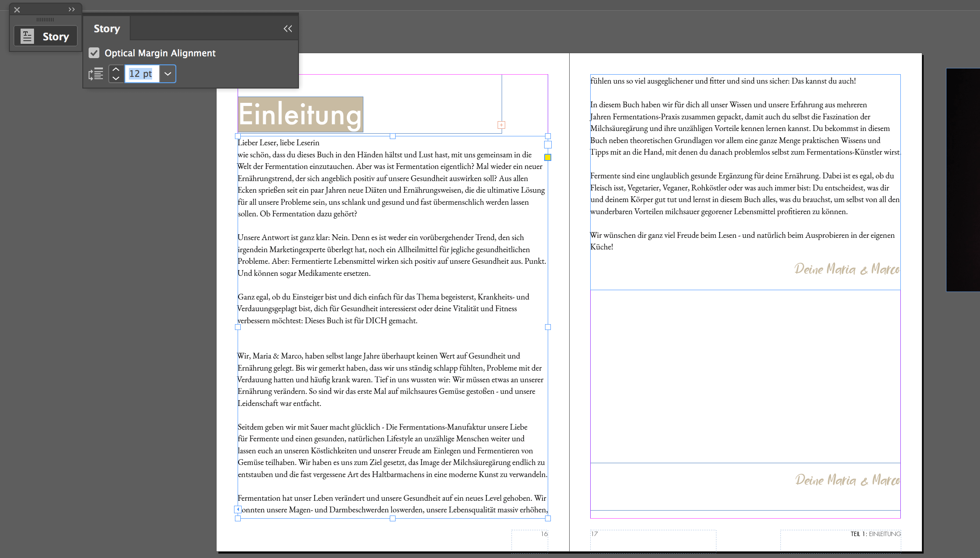This screenshot has width=980, height=558.
Task: Click the TEIL 1: EINLEITUNG running header
Action: (875, 534)
